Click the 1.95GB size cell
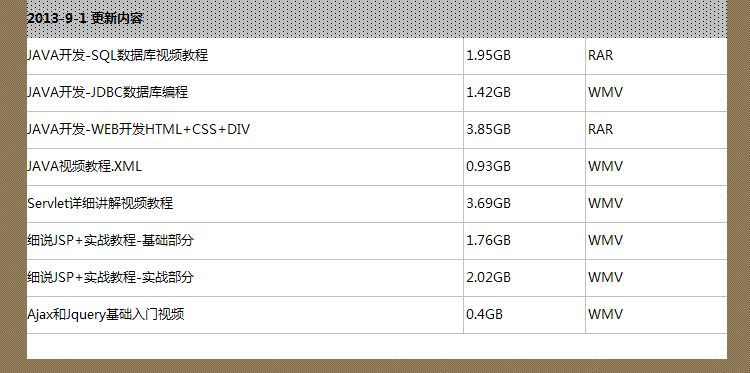The width and height of the screenshot is (750, 373). [488, 55]
